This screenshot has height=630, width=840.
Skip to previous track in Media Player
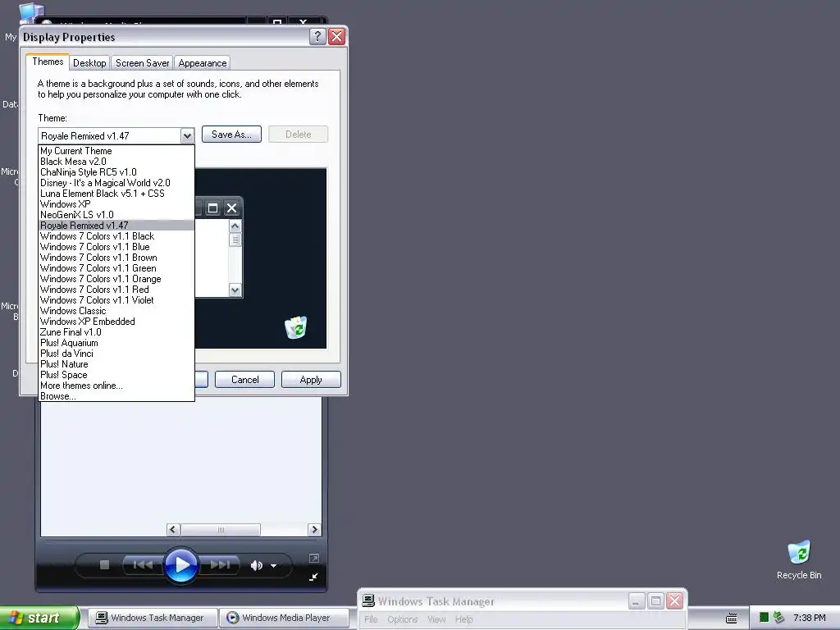click(143, 564)
